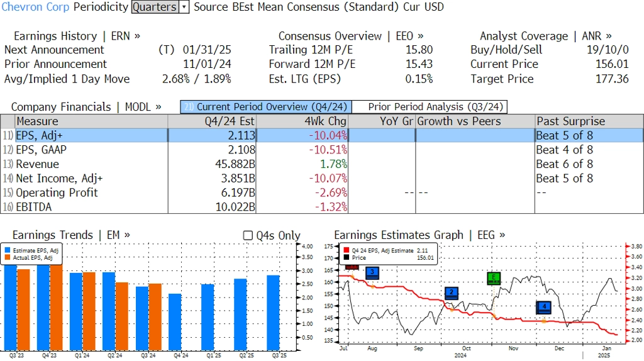
Task: Select the EPS, GAAP row
Action: [x=321, y=150]
